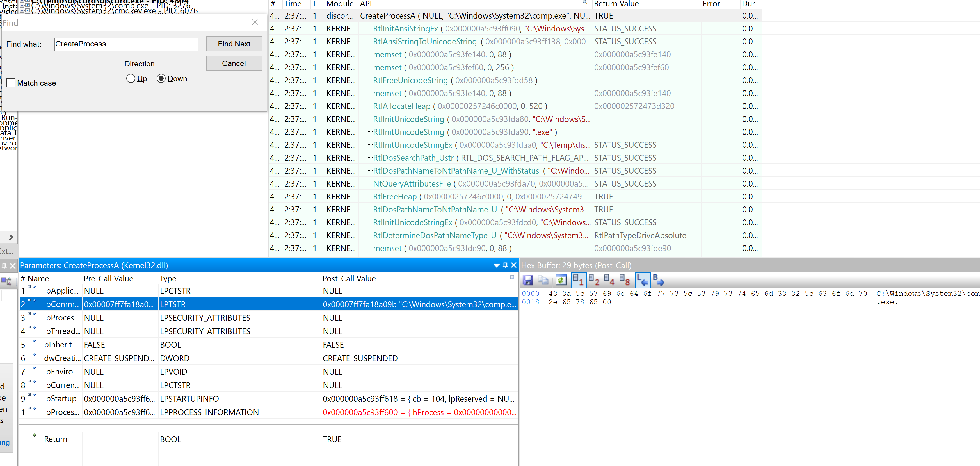The height and width of the screenshot is (466, 980).
Task: Sort by the Time column header
Action: click(x=296, y=4)
